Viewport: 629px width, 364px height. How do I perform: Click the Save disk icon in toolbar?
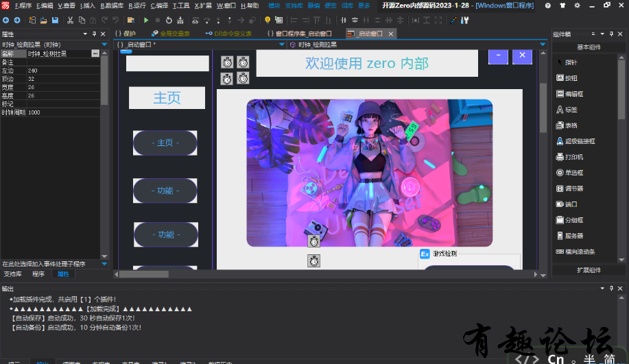[54, 20]
